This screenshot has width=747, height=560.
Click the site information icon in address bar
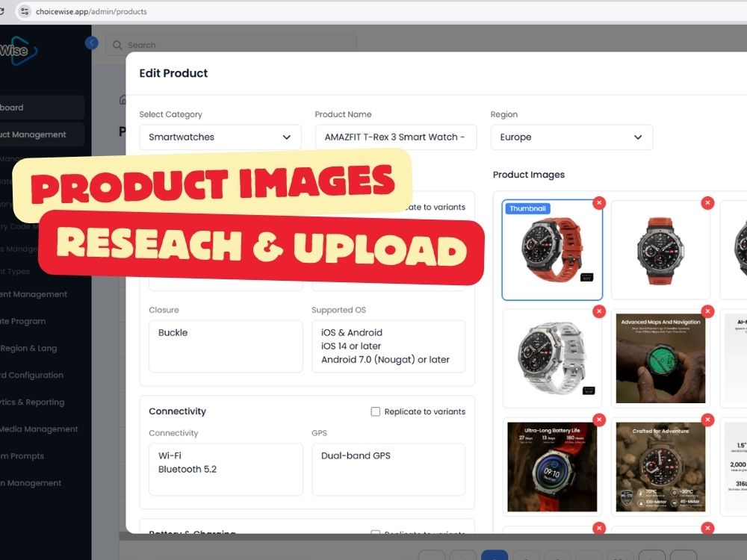pos(25,11)
